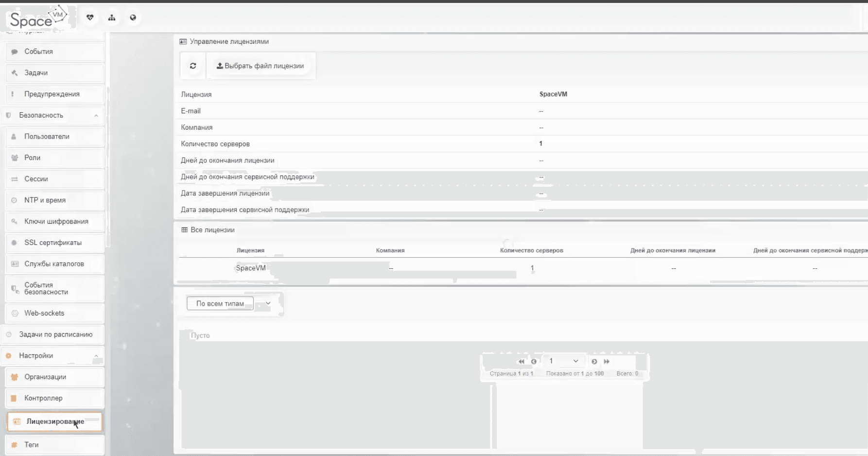Click Выбрать файл лицензии button
Viewport: 868px width, 456px height.
[260, 66]
